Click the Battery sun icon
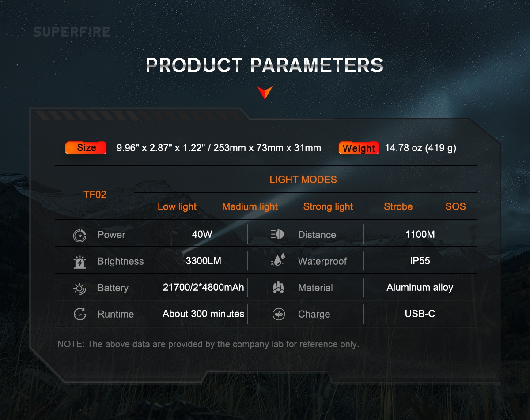Screen dimensions: 530x420 [x=79, y=288]
